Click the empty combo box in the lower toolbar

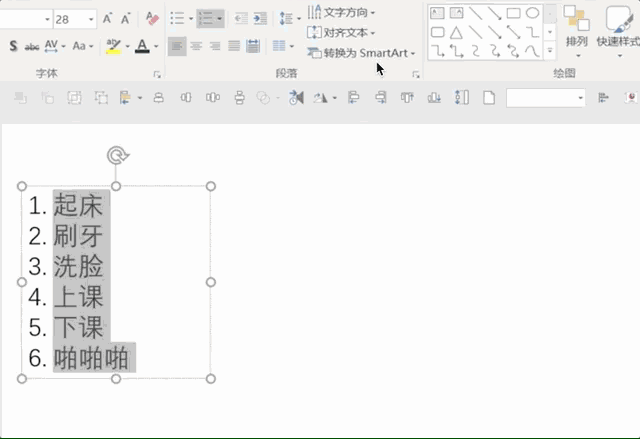click(545, 98)
